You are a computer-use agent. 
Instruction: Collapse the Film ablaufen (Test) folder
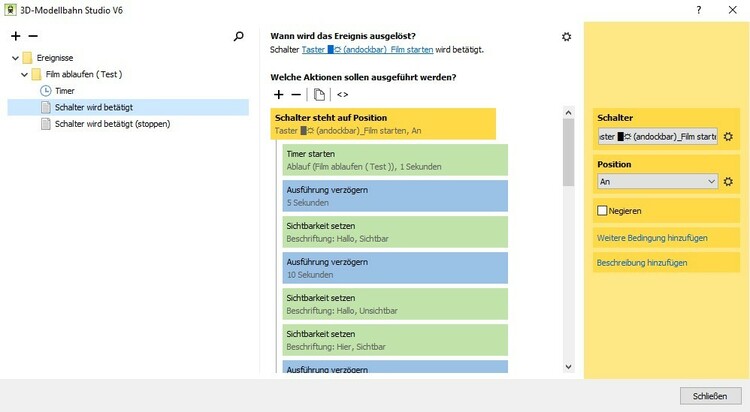coord(24,74)
